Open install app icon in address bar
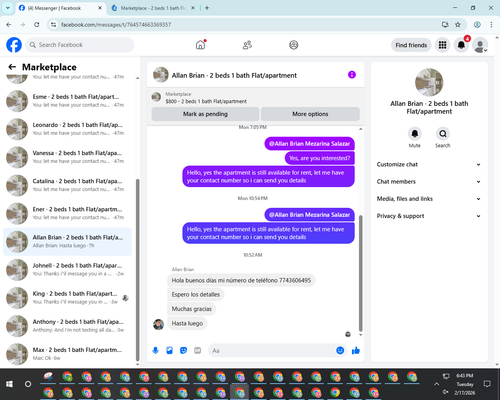This screenshot has width=500, height=400. pyautogui.click(x=445, y=24)
